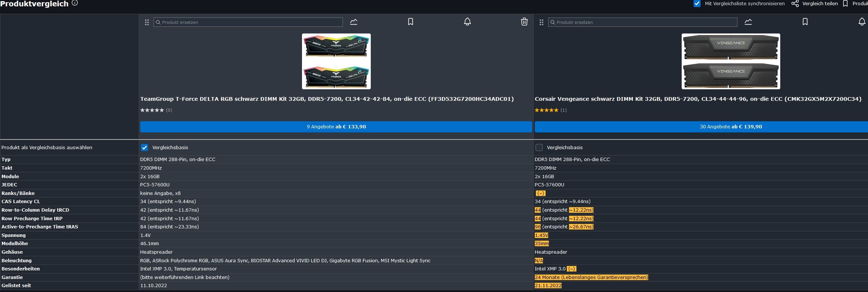Click bitte weiterführenden Link beachten text
Image resolution: width=868 pixels, height=292 pixels.
[185, 277]
